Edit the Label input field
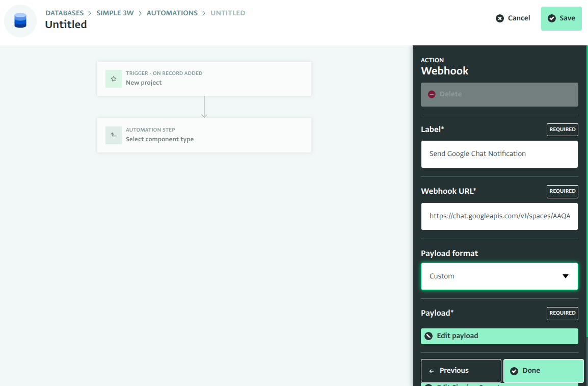Image resolution: width=588 pixels, height=386 pixels. pos(499,154)
